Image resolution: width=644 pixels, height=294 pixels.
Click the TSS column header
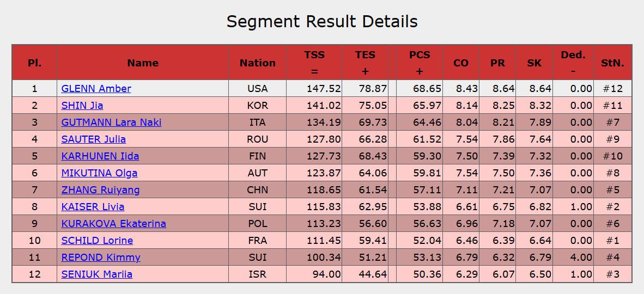click(x=314, y=63)
